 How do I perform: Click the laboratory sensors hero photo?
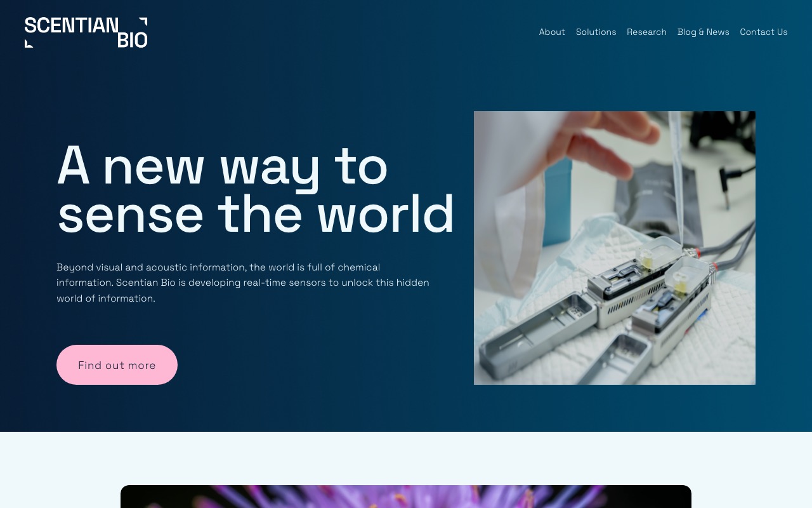(614, 248)
